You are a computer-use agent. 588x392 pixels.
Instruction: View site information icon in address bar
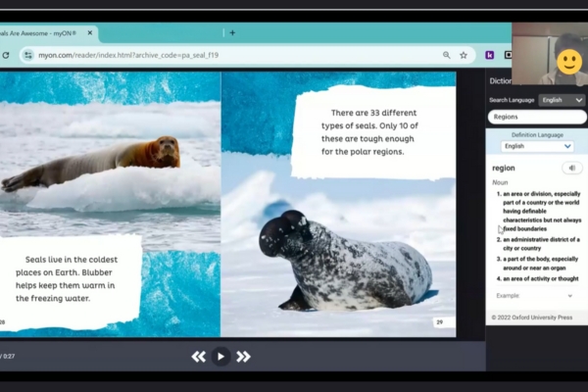pos(29,56)
